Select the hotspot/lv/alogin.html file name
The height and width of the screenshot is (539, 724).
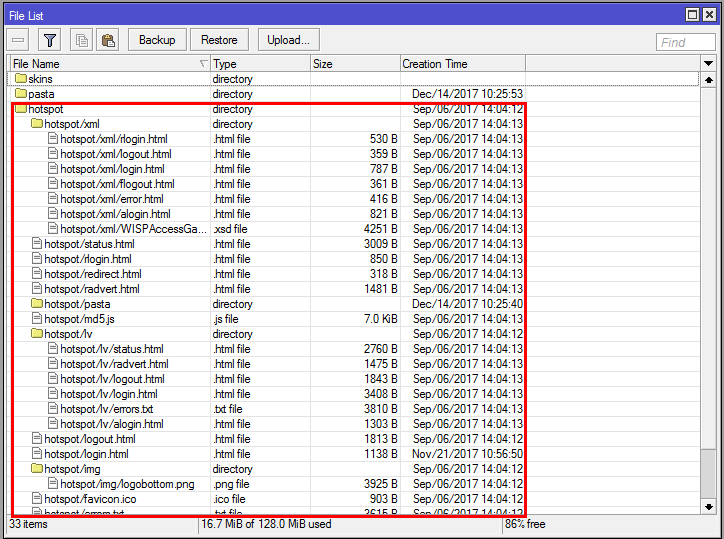(x=112, y=424)
